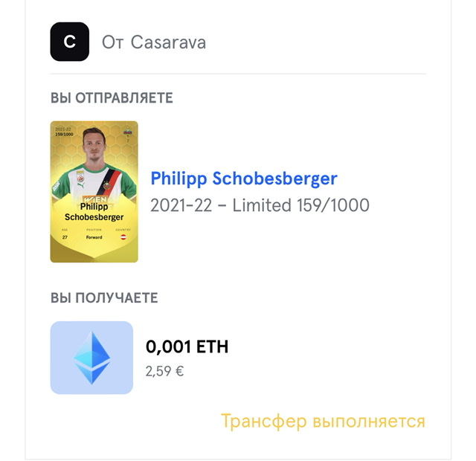Click the "ВЫ ОТПРАВЛЯЕТЕ" section heading
Screen dimensions: 476x461
point(112,98)
